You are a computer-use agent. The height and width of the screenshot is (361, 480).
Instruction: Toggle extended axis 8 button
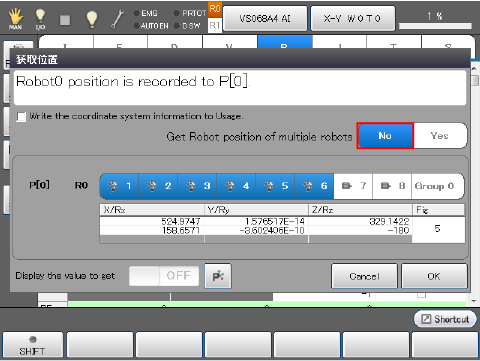(x=392, y=186)
